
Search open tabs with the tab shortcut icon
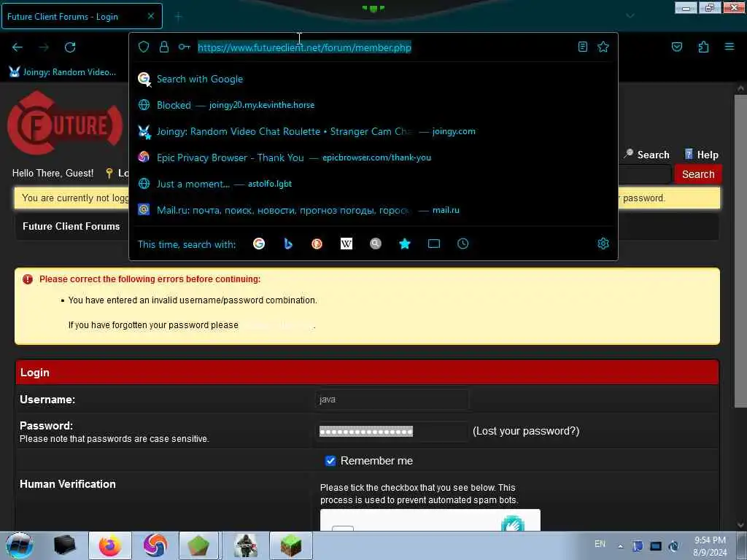(433, 244)
